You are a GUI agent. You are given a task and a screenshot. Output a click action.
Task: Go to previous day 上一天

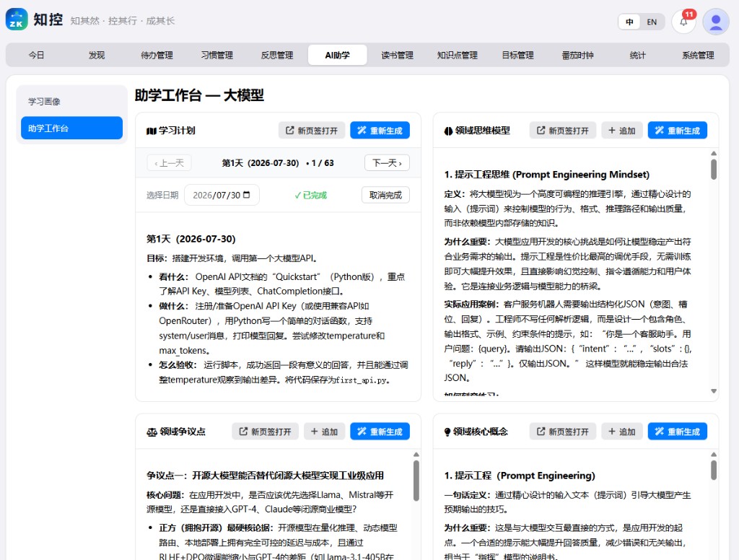click(169, 162)
